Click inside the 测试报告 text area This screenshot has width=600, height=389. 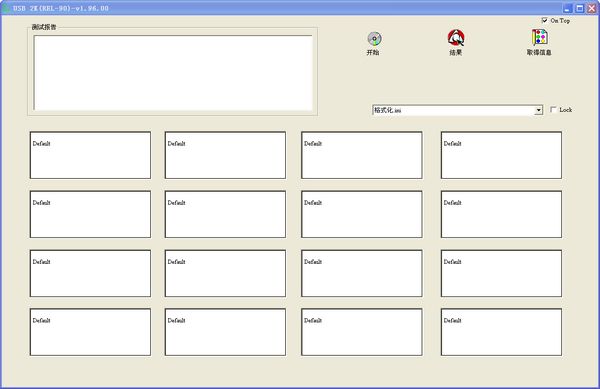click(173, 73)
